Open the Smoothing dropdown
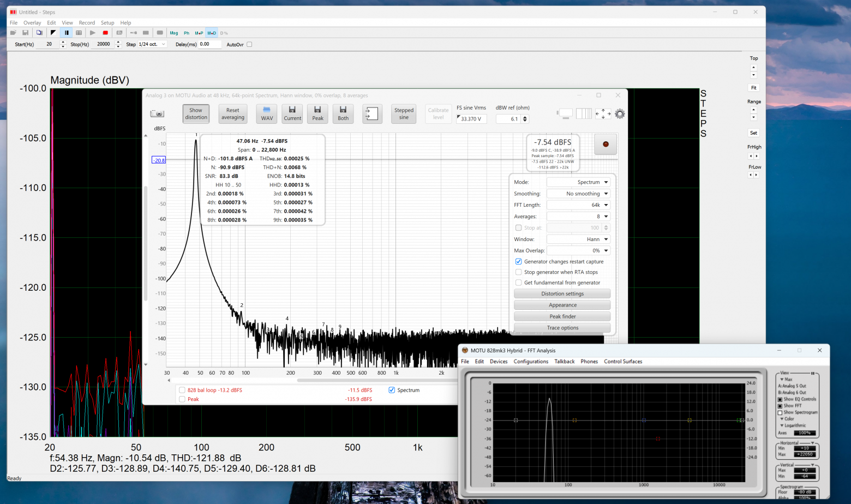Viewport: 851px width, 504px height. tap(578, 194)
